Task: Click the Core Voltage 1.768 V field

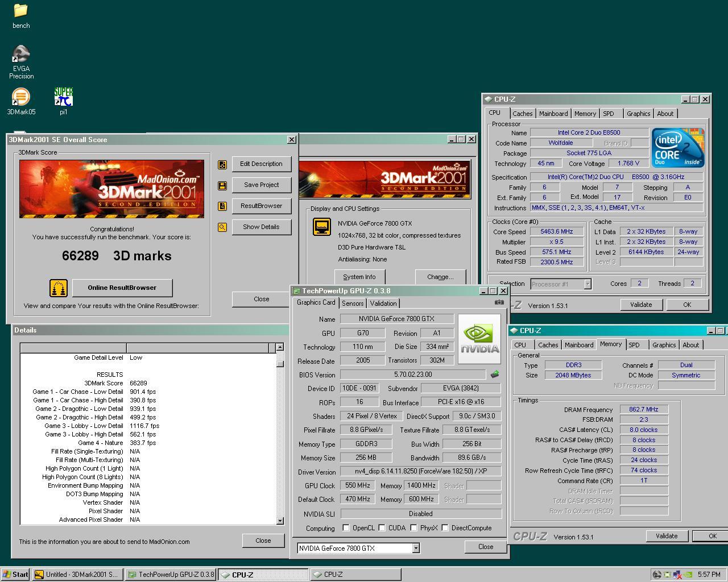Action: pos(628,164)
